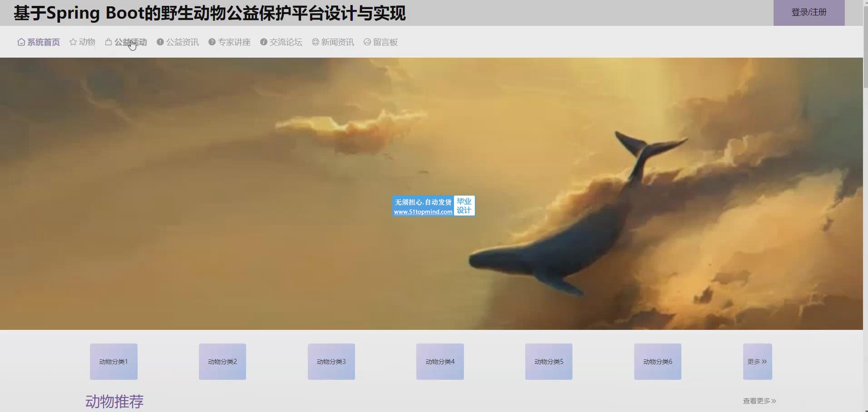The height and width of the screenshot is (412, 868).
Task: Click the 登录/注册 button
Action: [809, 13]
